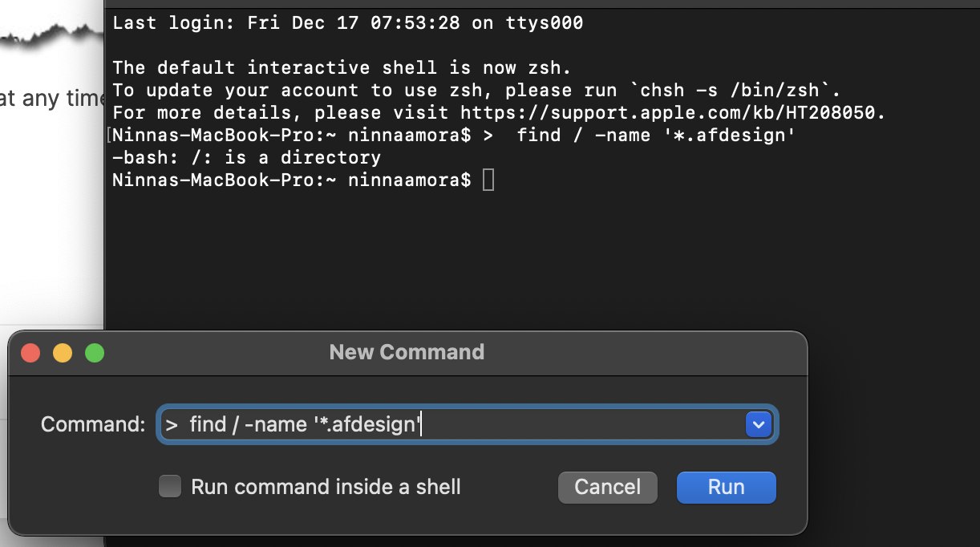This screenshot has height=547, width=980.
Task: Select the find / -name command in terminal output
Action: [x=655, y=135]
